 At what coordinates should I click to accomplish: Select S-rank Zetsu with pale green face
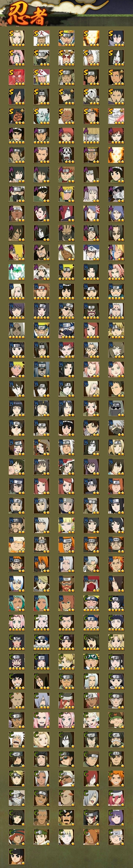click(42, 116)
